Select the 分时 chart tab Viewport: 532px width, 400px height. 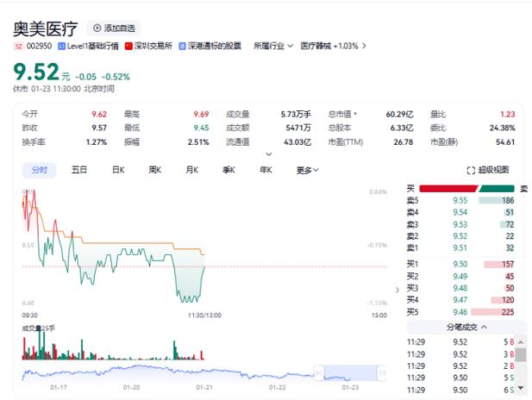(40, 170)
